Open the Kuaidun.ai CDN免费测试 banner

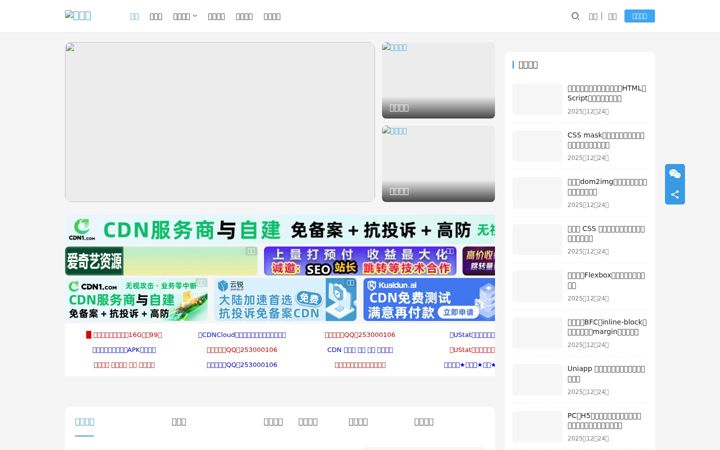click(429, 299)
